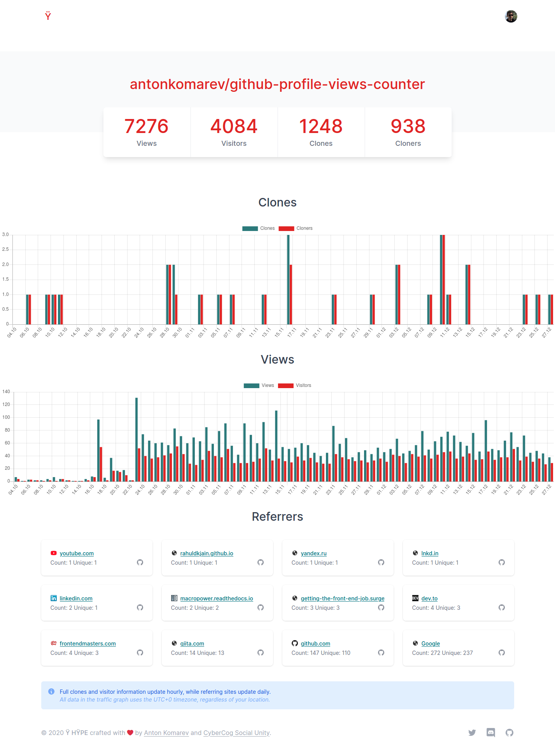This screenshot has width=555, height=756.
Task: Open getting-the-front-end-job.surge referrer link
Action: [343, 598]
